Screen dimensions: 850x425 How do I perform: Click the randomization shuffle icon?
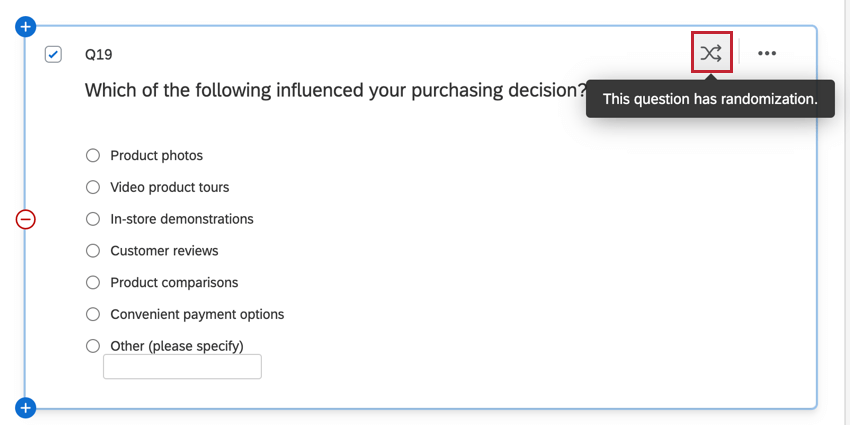click(711, 53)
